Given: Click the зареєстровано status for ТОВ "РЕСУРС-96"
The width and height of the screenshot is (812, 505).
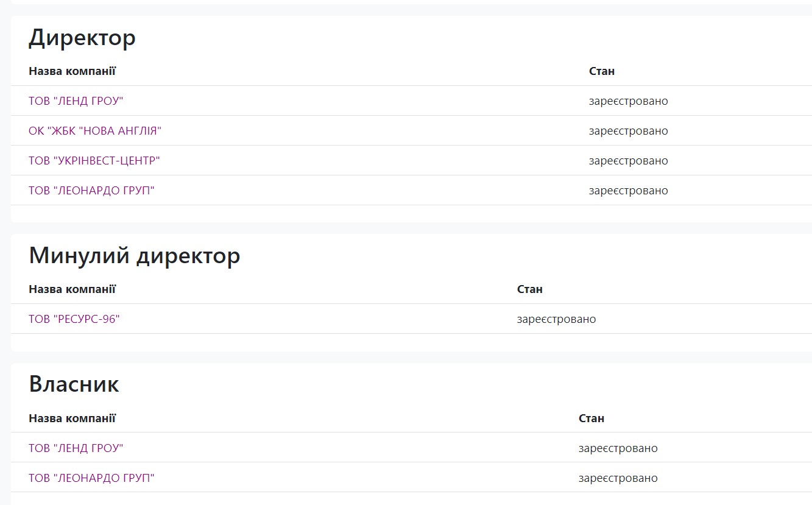Looking at the screenshot, I should click(x=556, y=319).
